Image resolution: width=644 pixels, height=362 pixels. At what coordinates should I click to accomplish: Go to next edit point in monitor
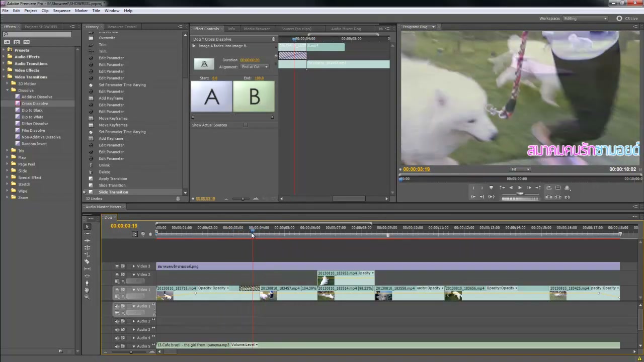click(538, 188)
